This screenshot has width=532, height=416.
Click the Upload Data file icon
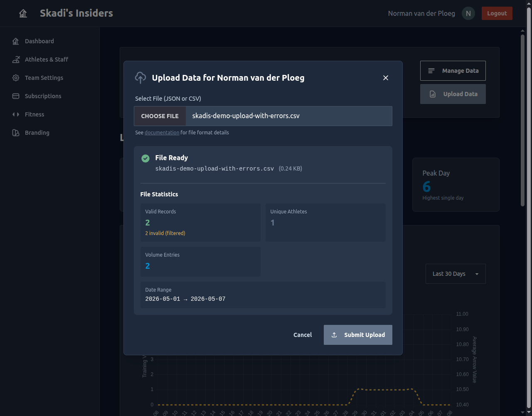[433, 94]
